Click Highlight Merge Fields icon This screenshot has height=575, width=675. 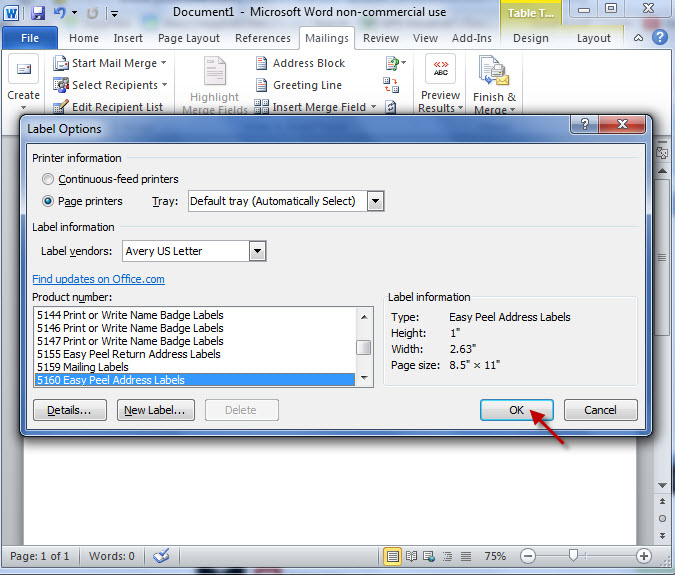(x=214, y=71)
